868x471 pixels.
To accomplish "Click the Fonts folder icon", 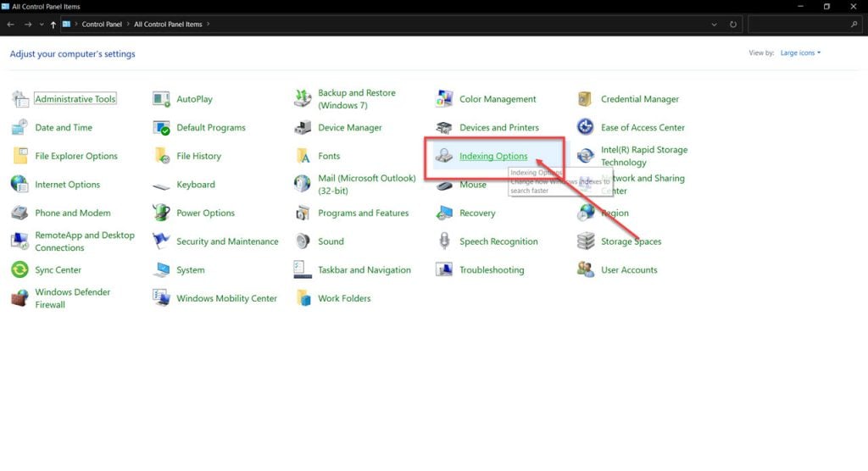I will pyautogui.click(x=303, y=156).
